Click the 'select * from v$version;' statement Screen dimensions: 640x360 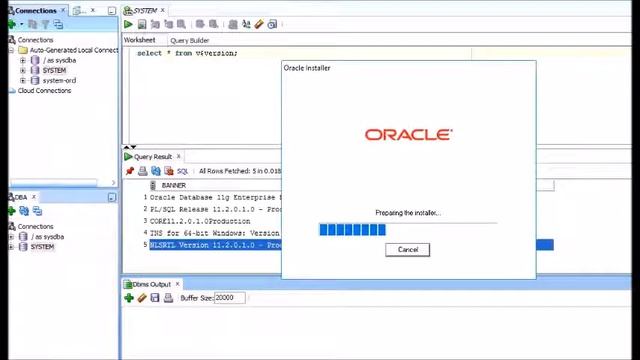click(x=187, y=53)
